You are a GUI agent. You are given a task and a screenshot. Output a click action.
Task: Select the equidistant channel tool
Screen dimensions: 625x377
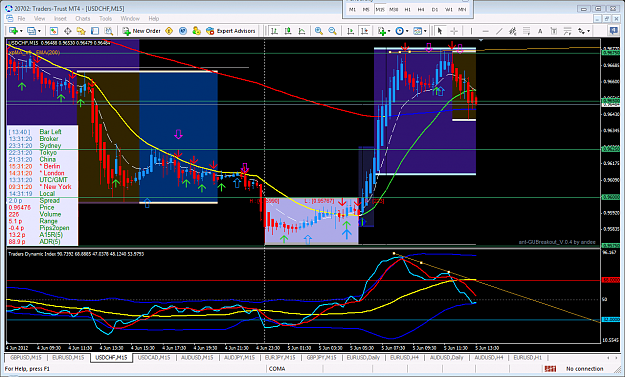513,31
